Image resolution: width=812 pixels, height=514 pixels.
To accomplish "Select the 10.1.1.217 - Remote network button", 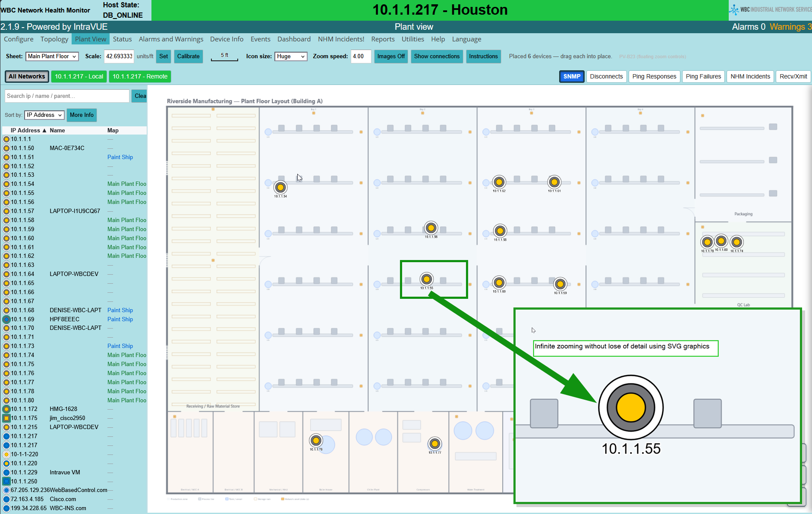I will coord(140,77).
